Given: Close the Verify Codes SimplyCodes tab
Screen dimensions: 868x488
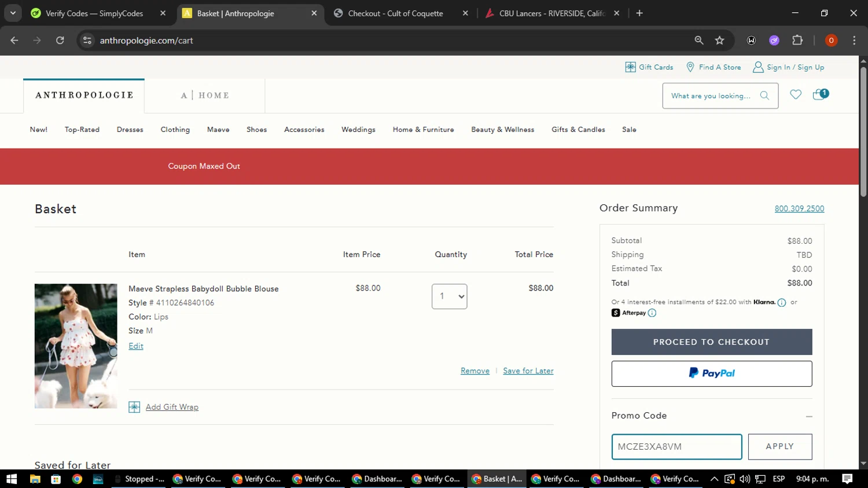Looking at the screenshot, I should click(x=163, y=13).
